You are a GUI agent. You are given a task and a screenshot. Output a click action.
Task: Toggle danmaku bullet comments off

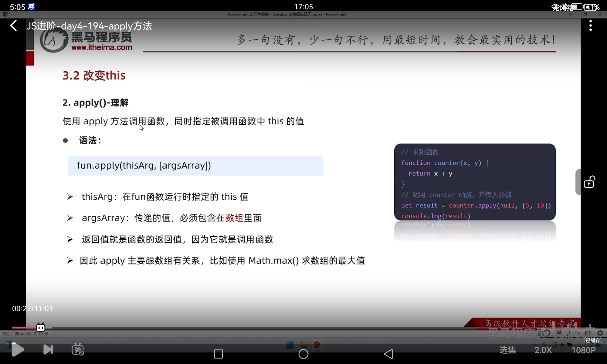[x=78, y=349]
